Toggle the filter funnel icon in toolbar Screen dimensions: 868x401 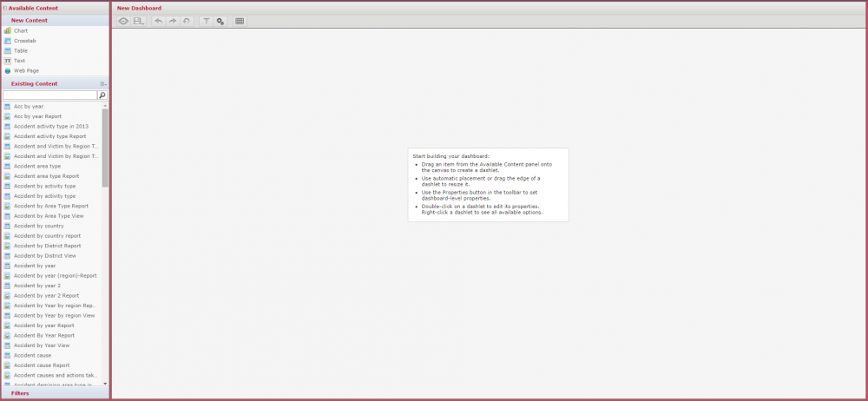click(x=207, y=21)
